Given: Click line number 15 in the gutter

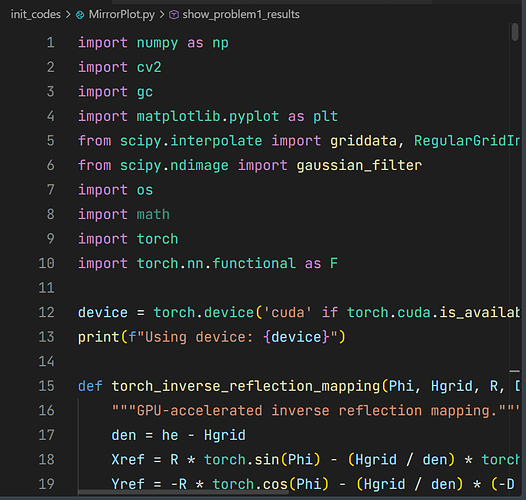Looking at the screenshot, I should click(x=46, y=386).
